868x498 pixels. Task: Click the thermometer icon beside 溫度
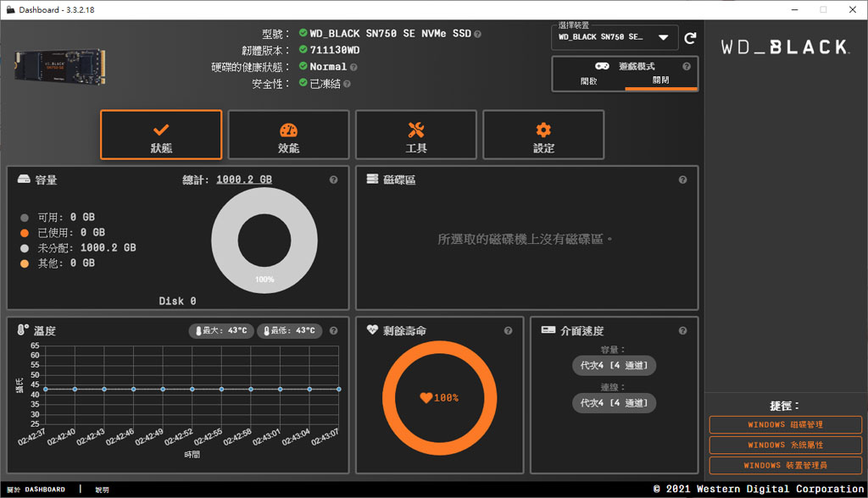pos(23,329)
